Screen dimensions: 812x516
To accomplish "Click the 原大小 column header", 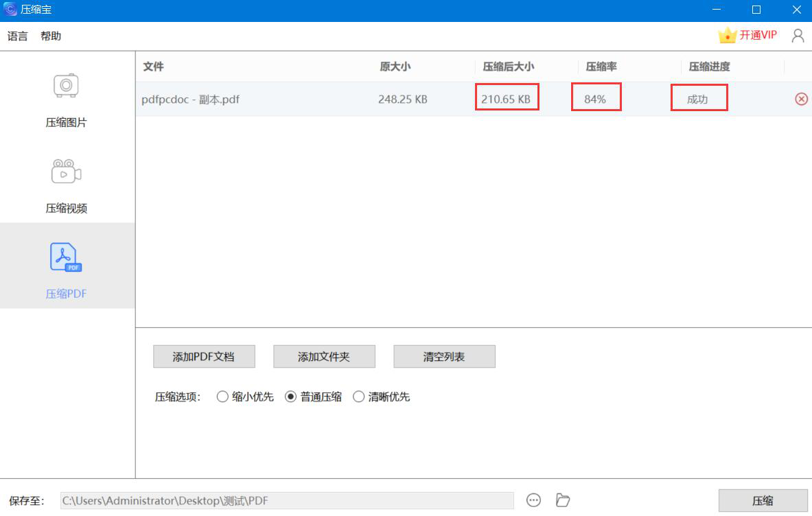I will tap(395, 67).
